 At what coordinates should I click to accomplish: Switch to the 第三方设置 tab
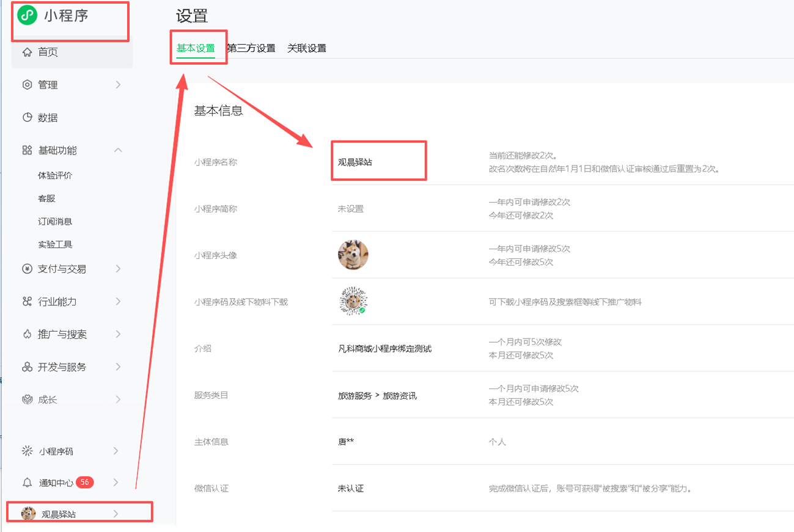[251, 48]
